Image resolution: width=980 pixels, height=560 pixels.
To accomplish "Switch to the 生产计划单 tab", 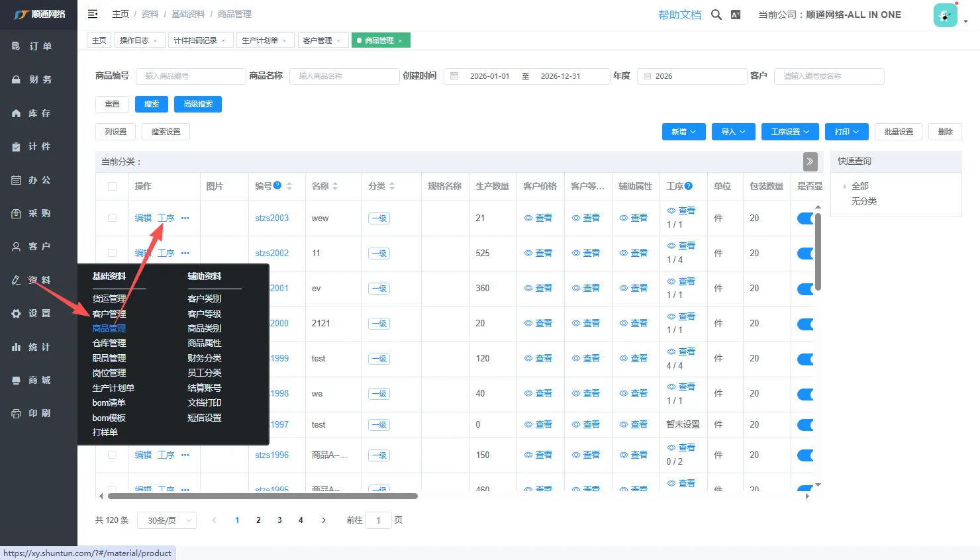I will pos(260,40).
